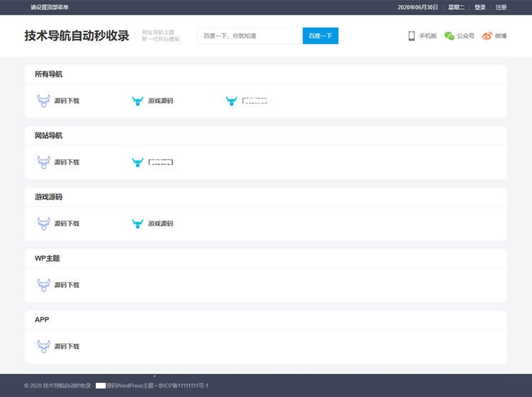The width and height of the screenshot is (532, 397).
Task: Select the 所有导航 section heading
Action: (x=48, y=74)
